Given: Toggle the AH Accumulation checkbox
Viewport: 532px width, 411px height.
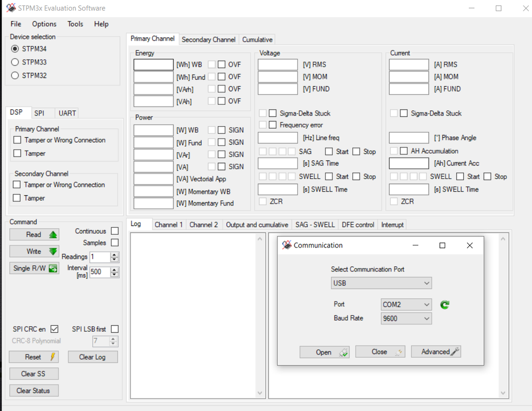Looking at the screenshot, I should tap(404, 151).
